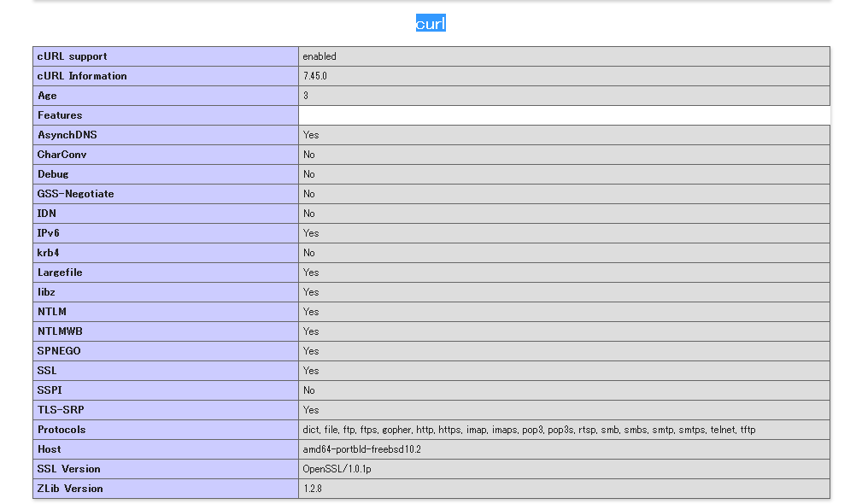Select the krb4 label
The width and height of the screenshot is (862, 504).
click(49, 253)
